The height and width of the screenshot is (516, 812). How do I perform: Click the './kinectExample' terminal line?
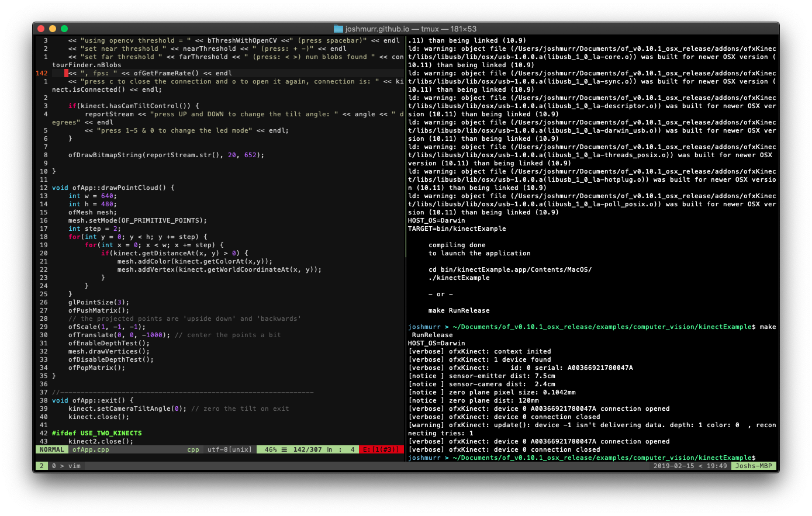pyautogui.click(x=459, y=278)
